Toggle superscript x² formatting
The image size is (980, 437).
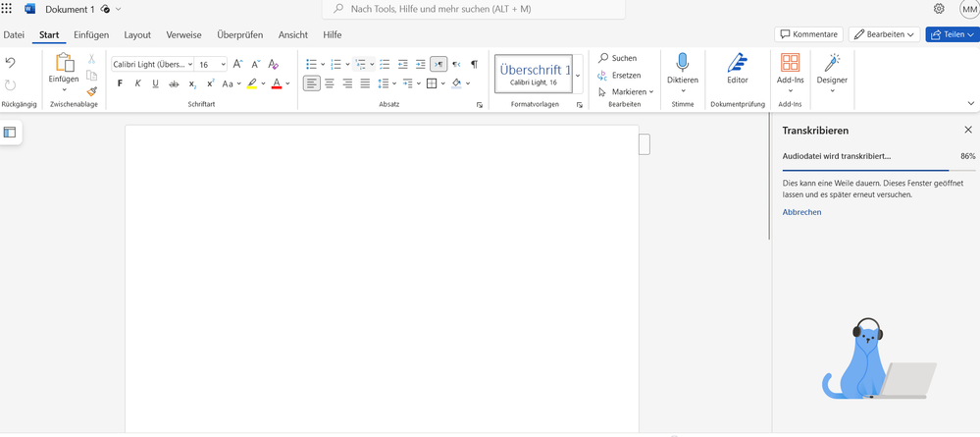tap(211, 83)
